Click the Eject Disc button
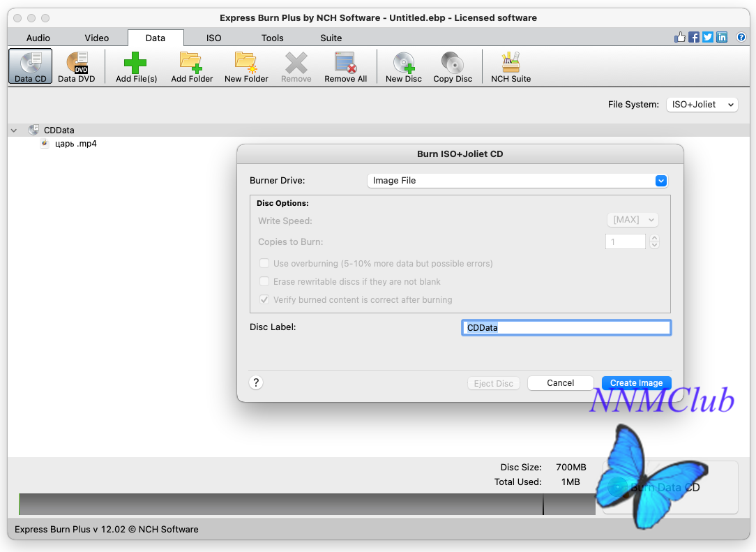Viewport: 756px width, 552px height. coord(493,383)
